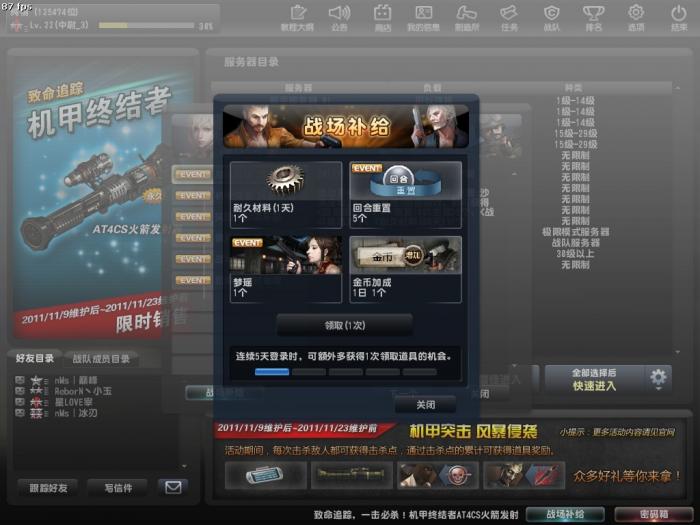
Task: Select the 耐久材料 gear item
Action: coord(286,195)
